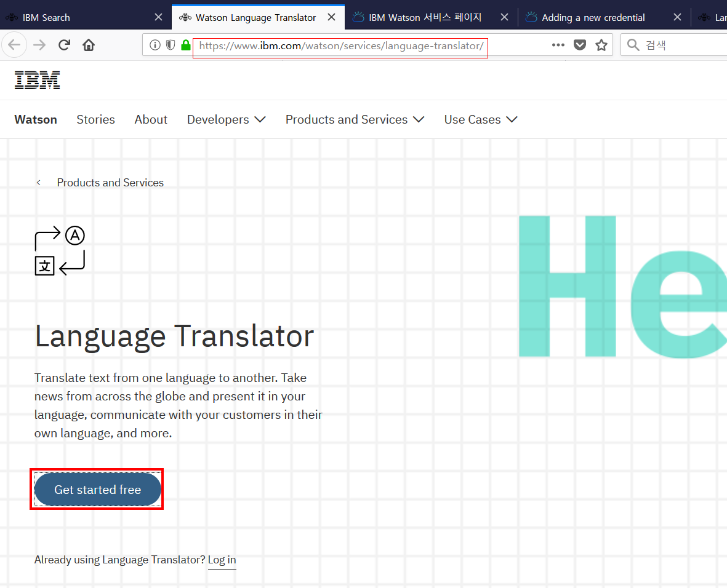Click the tracking protection shield icon
727x588 pixels.
pos(171,45)
